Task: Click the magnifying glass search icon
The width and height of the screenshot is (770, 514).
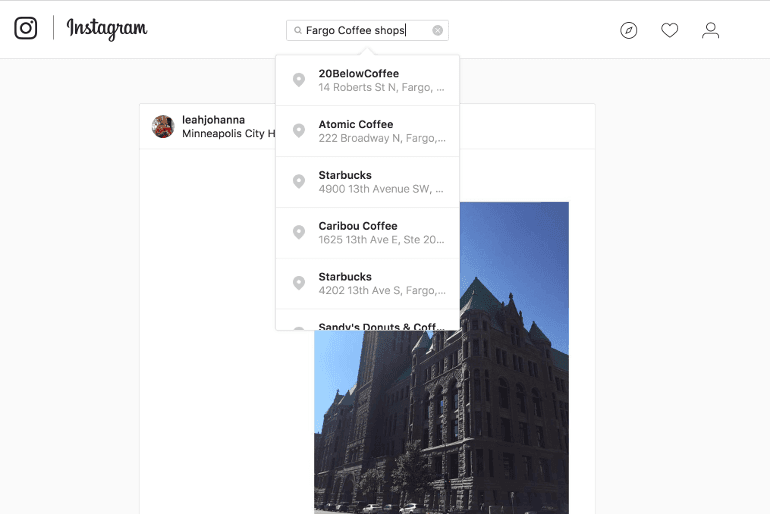Action: pyautogui.click(x=298, y=31)
